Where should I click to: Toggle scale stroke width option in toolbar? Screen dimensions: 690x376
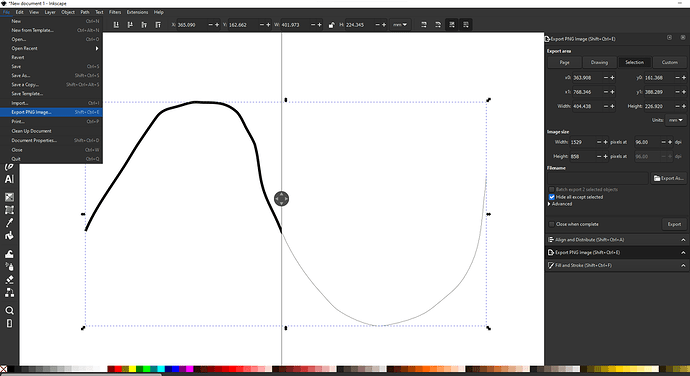pyautogui.click(x=424, y=25)
